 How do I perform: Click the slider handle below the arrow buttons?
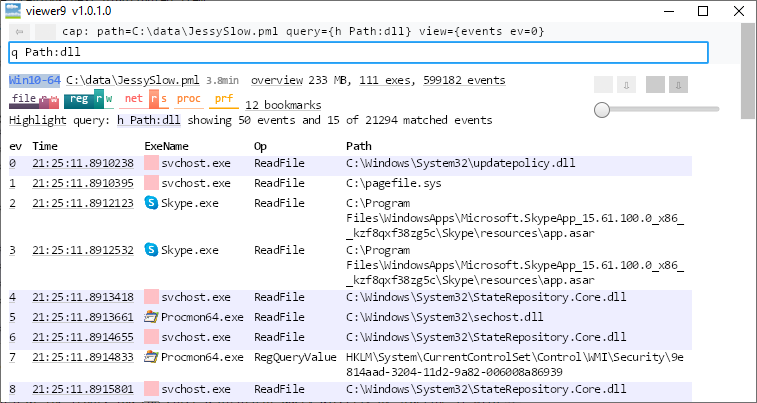pos(602,109)
